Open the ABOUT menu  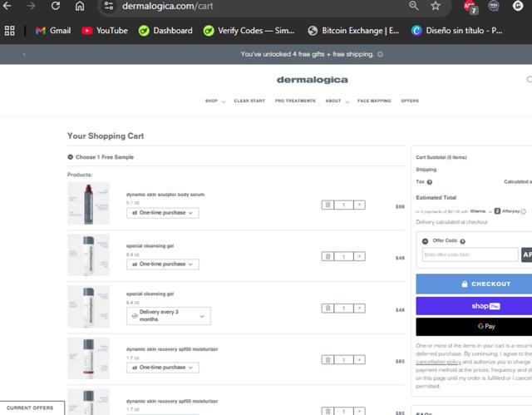333,101
